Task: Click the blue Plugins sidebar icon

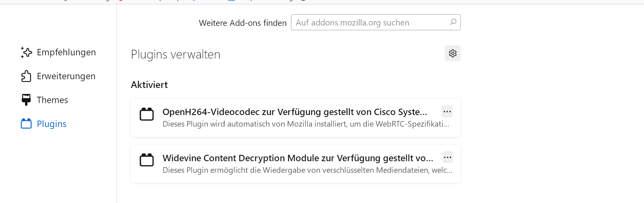Action: pos(26,124)
